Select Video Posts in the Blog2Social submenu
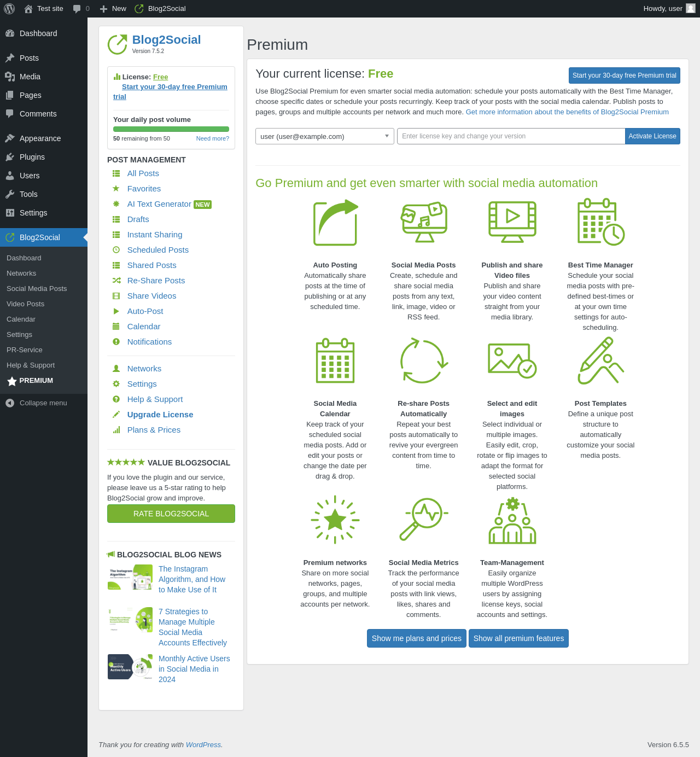The width and height of the screenshot is (700, 757). pyautogui.click(x=25, y=304)
